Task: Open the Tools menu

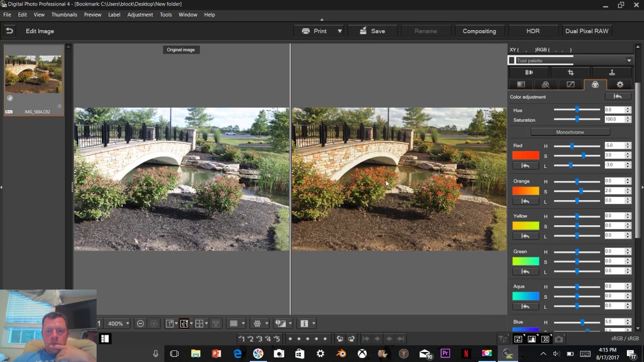Action: click(x=166, y=15)
